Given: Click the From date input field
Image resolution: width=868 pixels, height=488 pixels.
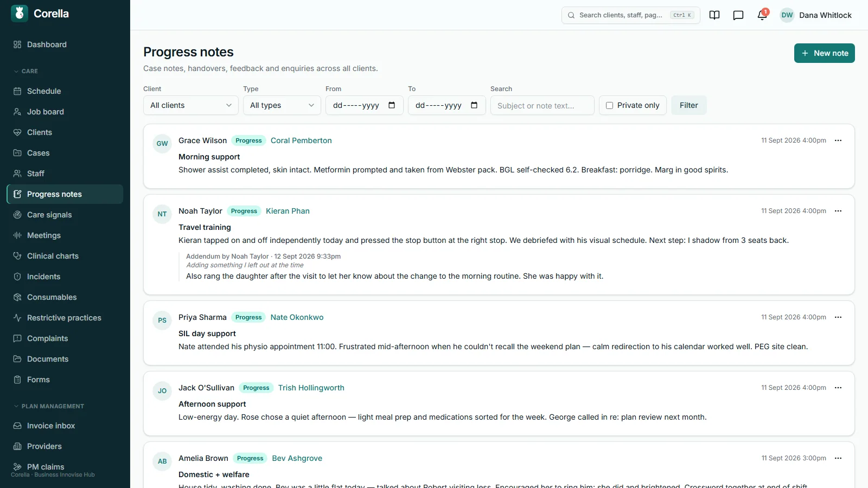Looking at the screenshot, I should [x=365, y=105].
